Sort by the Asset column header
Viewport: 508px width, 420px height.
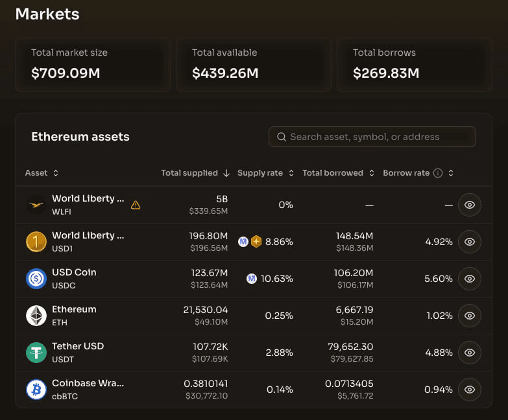point(42,173)
